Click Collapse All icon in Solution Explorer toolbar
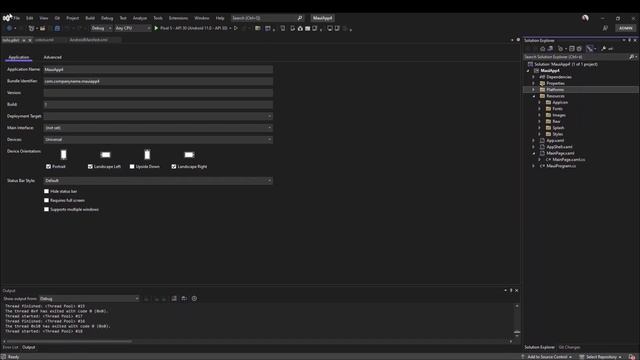 click(x=572, y=49)
